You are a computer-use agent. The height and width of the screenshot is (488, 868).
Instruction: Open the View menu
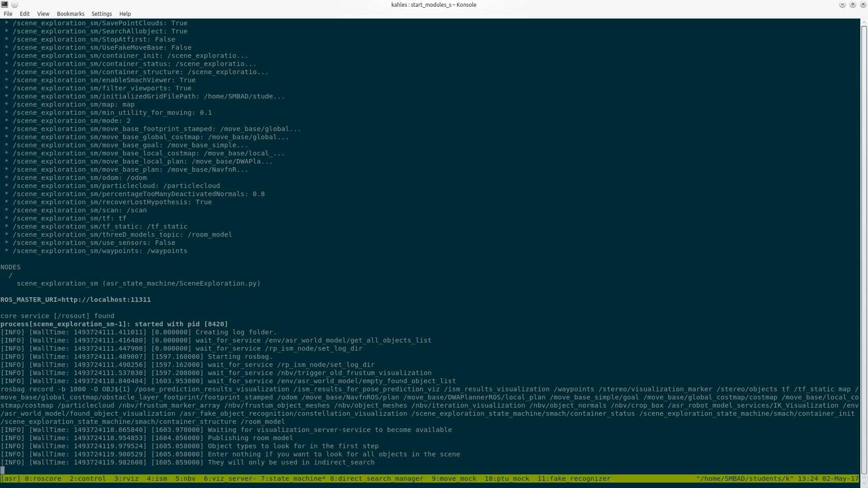click(x=43, y=14)
